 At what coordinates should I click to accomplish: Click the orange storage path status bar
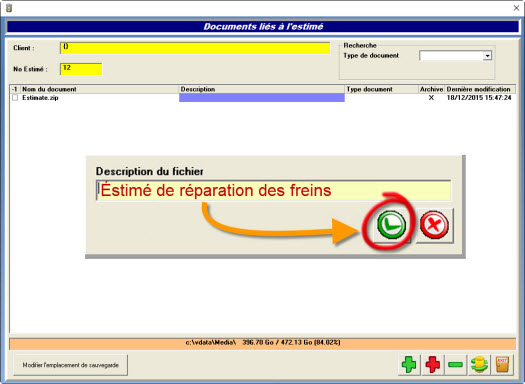[x=262, y=343]
